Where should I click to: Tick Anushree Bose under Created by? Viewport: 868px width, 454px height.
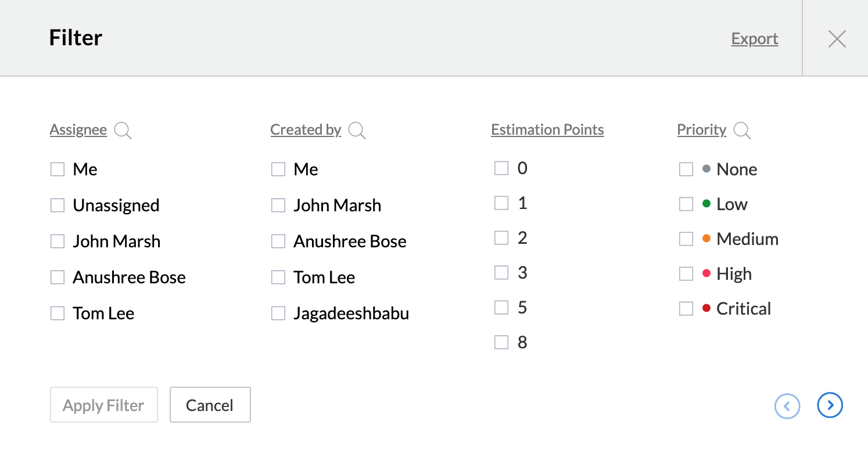(278, 242)
